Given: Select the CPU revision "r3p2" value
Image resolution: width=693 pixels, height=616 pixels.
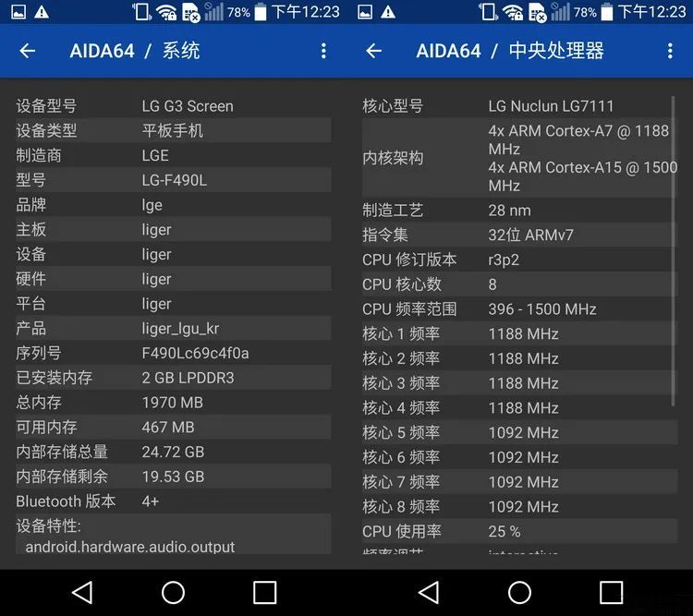Looking at the screenshot, I should [504, 260].
